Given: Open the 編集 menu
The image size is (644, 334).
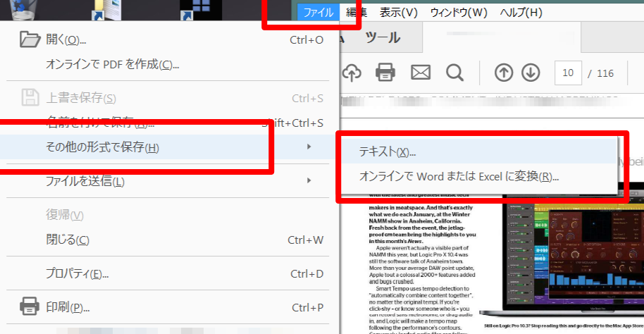Looking at the screenshot, I should tap(356, 12).
